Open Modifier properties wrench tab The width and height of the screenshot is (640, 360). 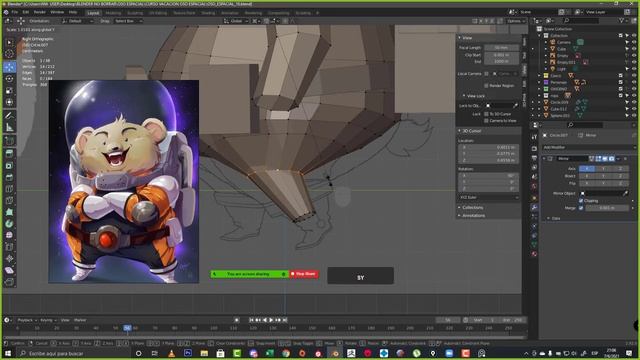point(534,207)
